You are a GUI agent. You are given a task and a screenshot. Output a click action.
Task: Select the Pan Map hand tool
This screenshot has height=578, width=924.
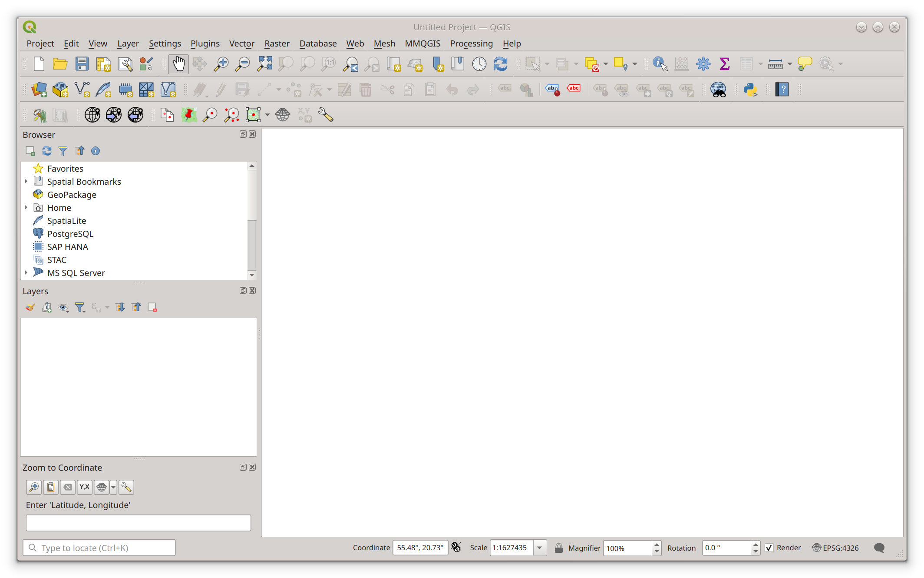click(178, 64)
